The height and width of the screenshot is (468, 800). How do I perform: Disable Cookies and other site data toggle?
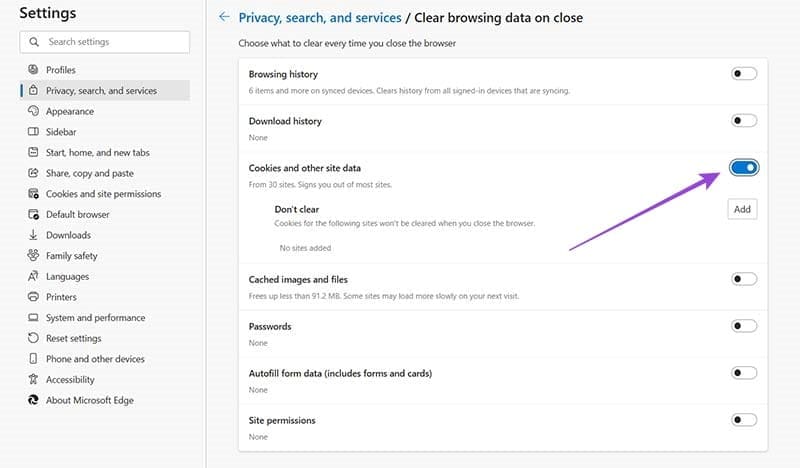point(744,167)
